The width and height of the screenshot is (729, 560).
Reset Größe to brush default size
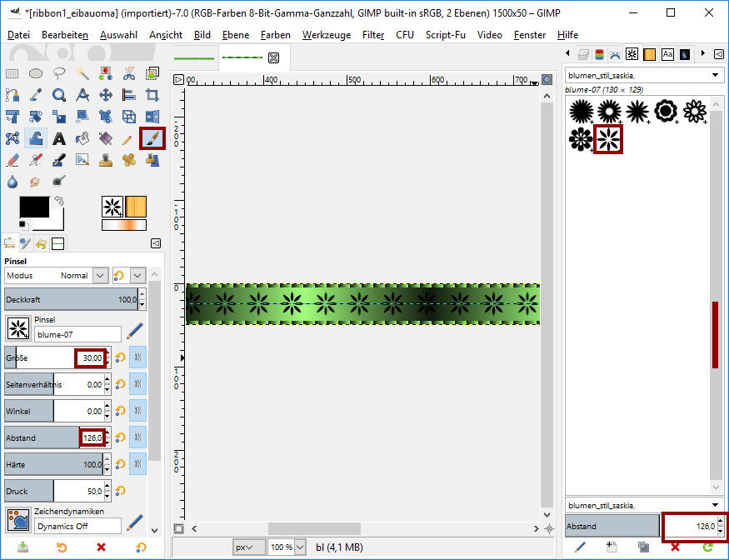pyautogui.click(x=120, y=357)
